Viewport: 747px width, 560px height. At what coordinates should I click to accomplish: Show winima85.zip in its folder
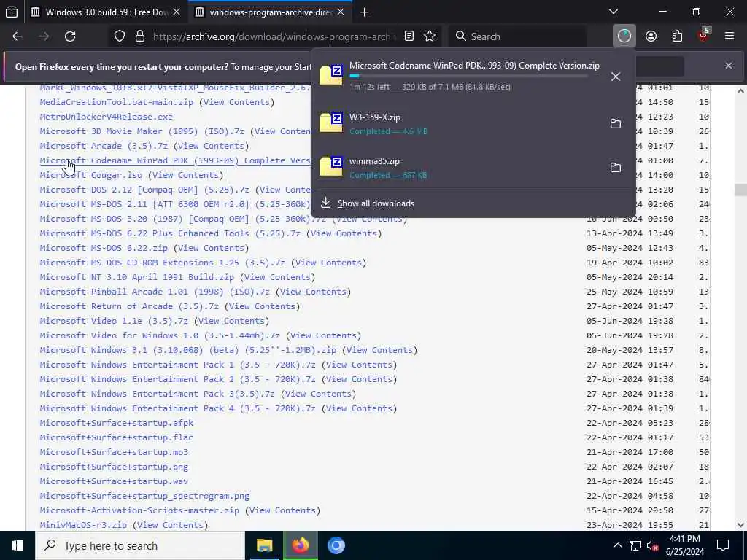[616, 168]
